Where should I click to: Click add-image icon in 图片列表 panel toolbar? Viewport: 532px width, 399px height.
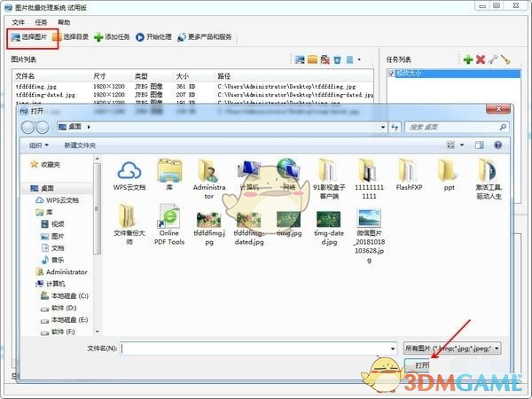pyautogui.click(x=300, y=59)
